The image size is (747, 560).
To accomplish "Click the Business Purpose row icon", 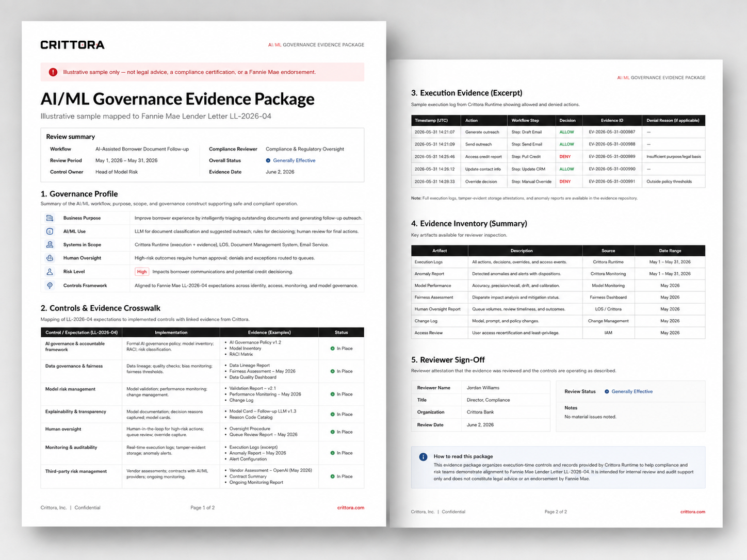I will click(50, 218).
